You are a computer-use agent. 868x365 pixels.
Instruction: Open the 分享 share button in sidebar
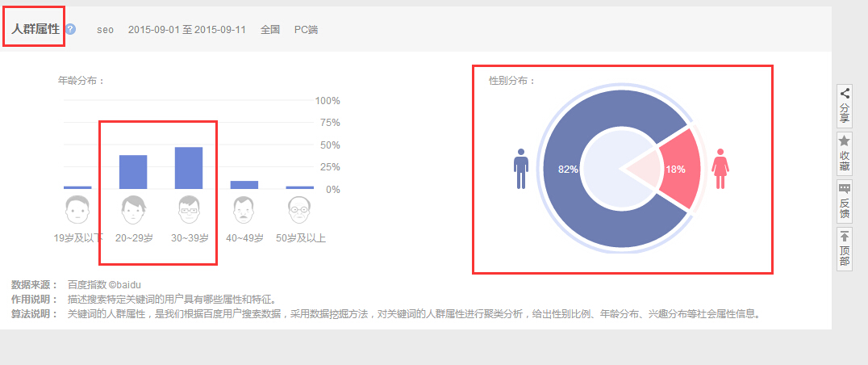click(845, 105)
